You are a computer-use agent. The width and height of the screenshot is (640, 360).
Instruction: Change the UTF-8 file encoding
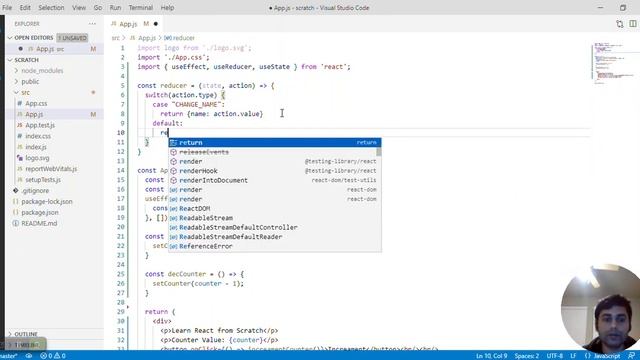pyautogui.click(x=555, y=356)
